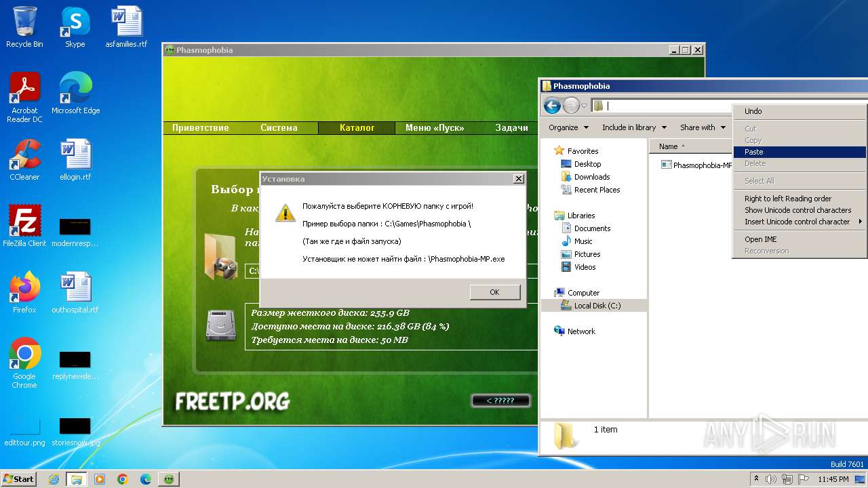Click the taskbar clock showing 11:45 PM
The width and height of the screenshot is (868, 488).
point(833,479)
